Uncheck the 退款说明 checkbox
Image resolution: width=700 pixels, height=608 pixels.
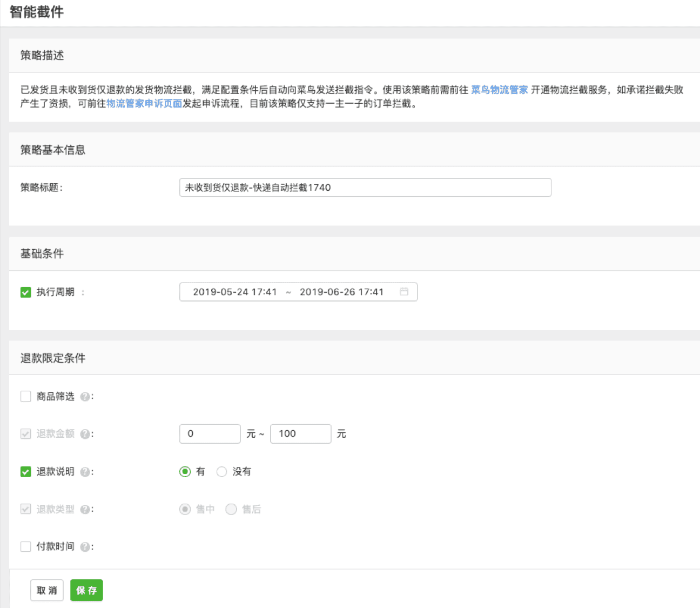click(x=26, y=472)
